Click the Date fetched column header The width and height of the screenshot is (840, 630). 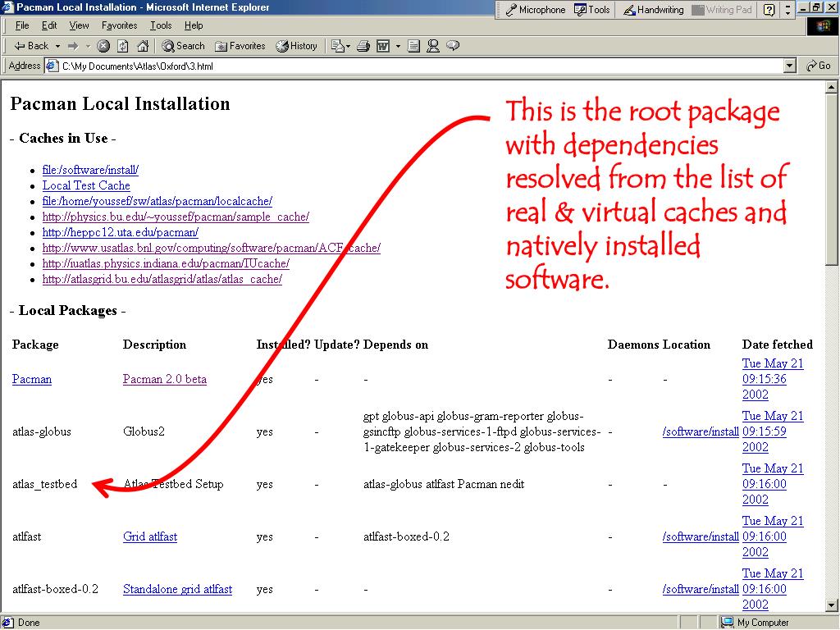[x=778, y=345]
